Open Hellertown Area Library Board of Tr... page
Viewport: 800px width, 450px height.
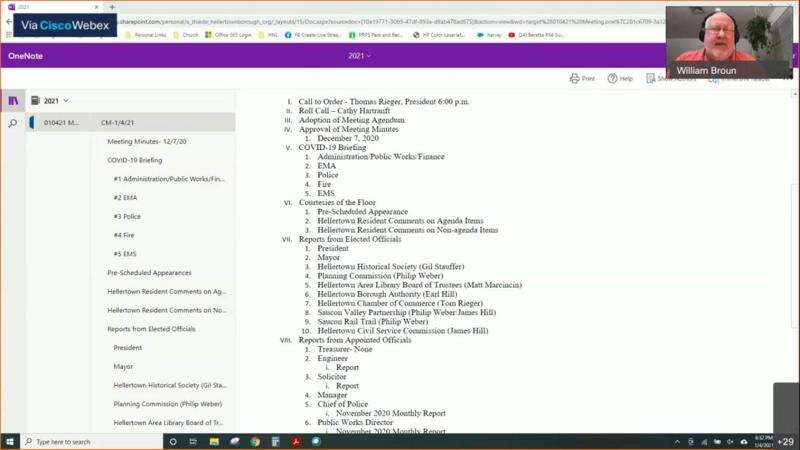click(168, 422)
